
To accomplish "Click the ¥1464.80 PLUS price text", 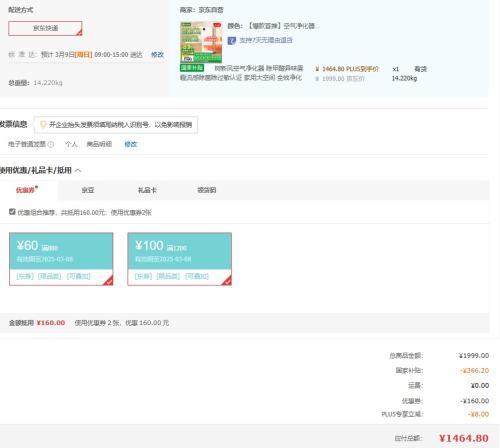I will [347, 69].
